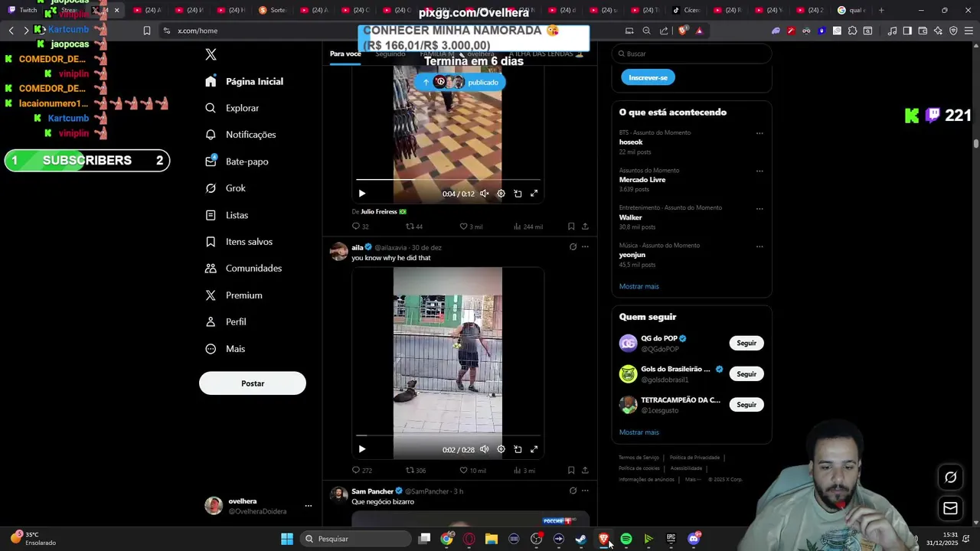The width and height of the screenshot is (980, 551).
Task: Open Brave Leo AI sparkle icon
Action: click(938, 31)
